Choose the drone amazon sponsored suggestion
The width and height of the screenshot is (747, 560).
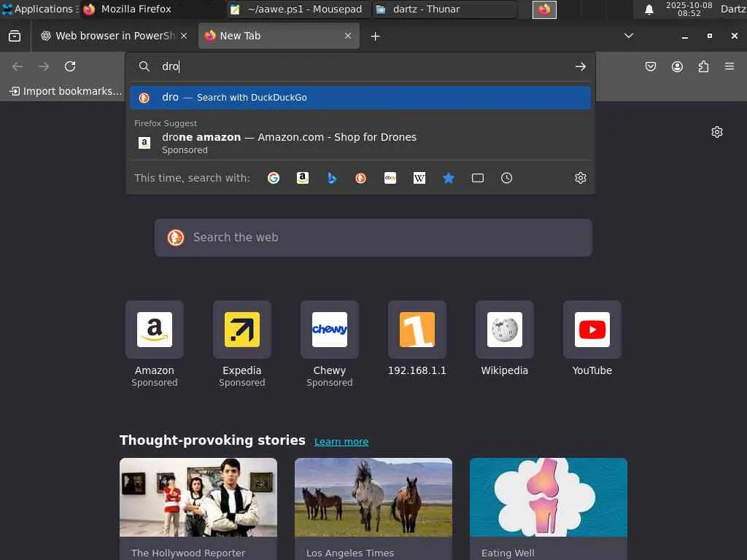pyautogui.click(x=360, y=143)
